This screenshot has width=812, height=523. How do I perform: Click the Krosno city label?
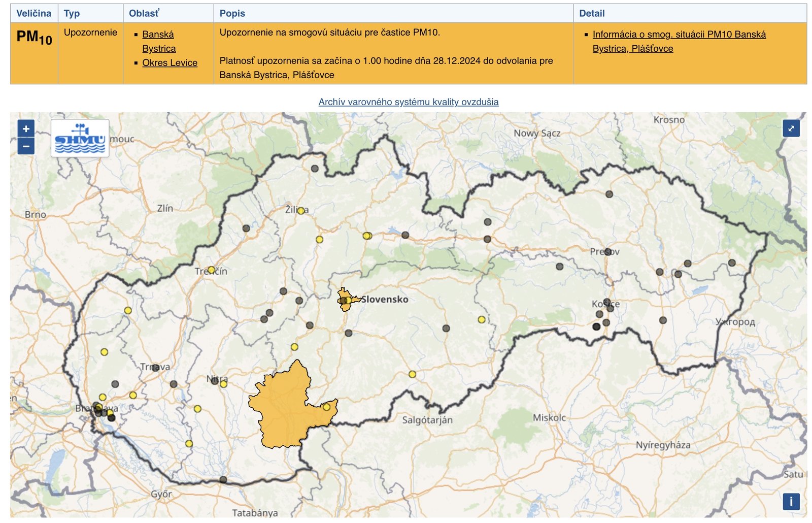(x=669, y=120)
